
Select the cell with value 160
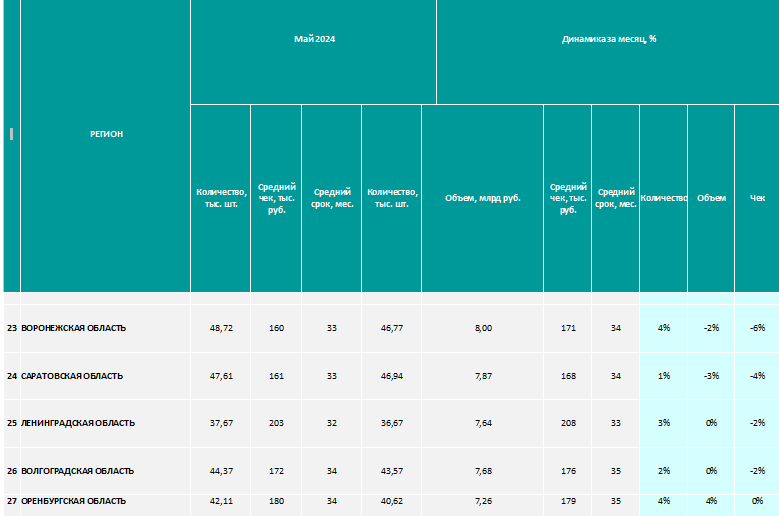(x=276, y=328)
